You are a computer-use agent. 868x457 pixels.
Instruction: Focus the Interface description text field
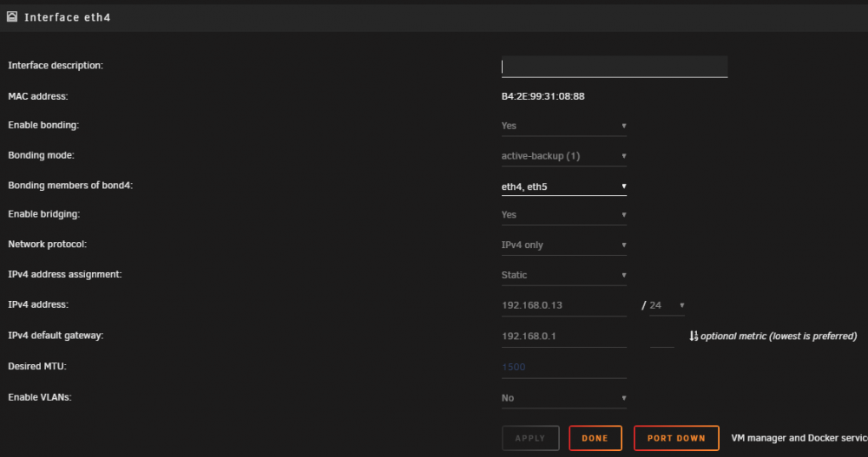(615, 67)
